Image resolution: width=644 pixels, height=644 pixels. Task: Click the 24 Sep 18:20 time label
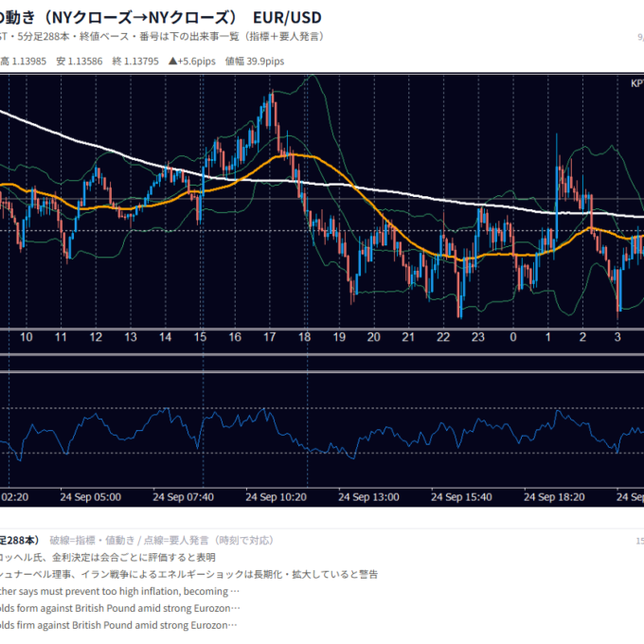point(554,497)
